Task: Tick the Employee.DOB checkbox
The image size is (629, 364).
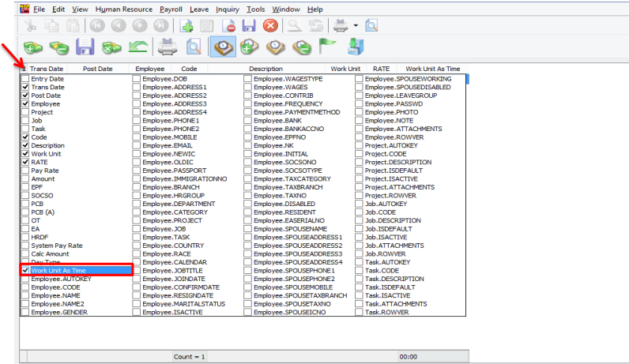Action: point(137,79)
